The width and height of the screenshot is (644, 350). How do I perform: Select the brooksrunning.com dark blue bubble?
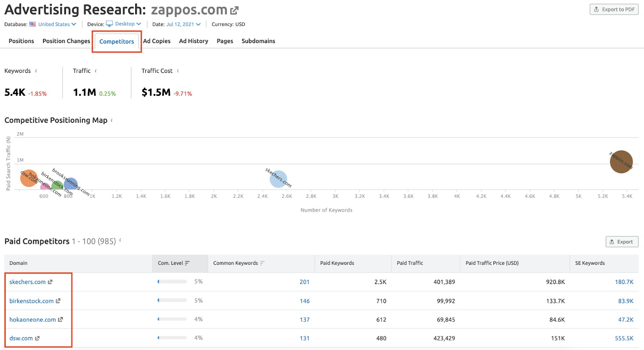pos(70,184)
